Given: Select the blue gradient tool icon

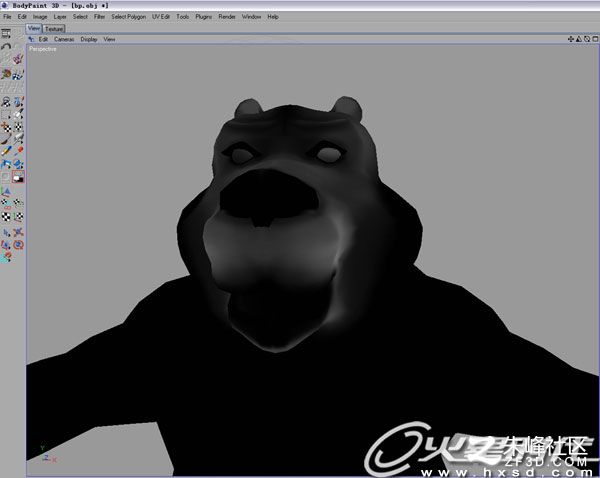Looking at the screenshot, I should 18,164.
